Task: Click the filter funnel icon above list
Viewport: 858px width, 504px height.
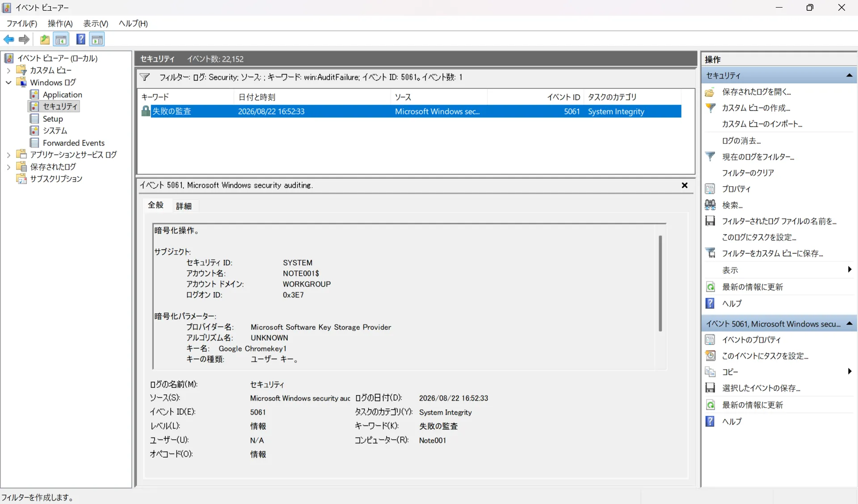Action: pyautogui.click(x=145, y=77)
